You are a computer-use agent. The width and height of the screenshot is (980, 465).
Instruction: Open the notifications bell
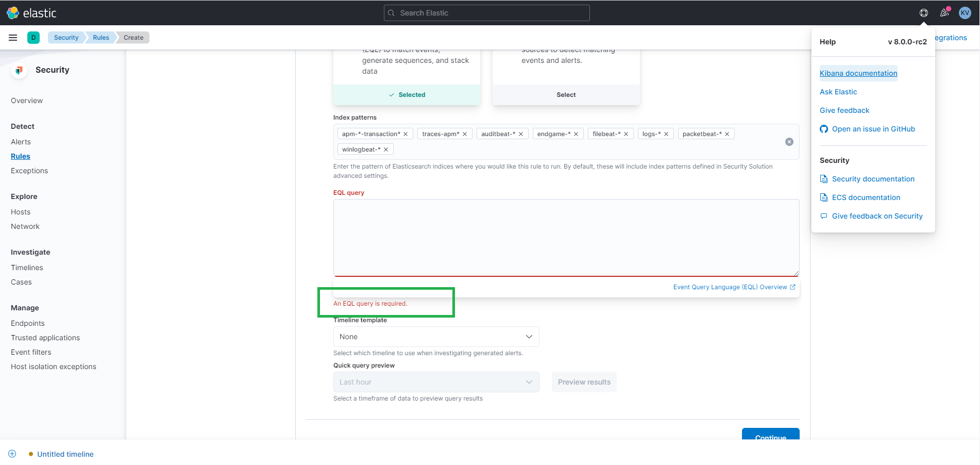click(944, 12)
